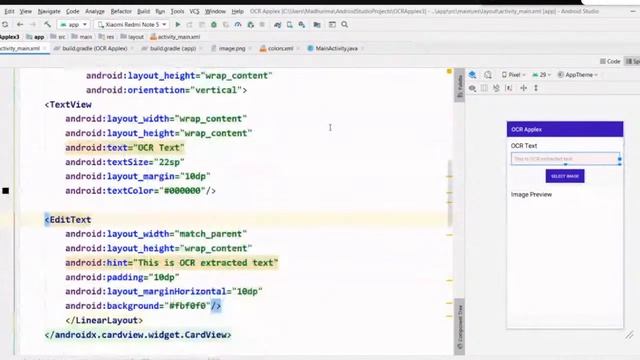Select the EditText field in layout preview
This screenshot has height=360, width=640.
(565, 158)
